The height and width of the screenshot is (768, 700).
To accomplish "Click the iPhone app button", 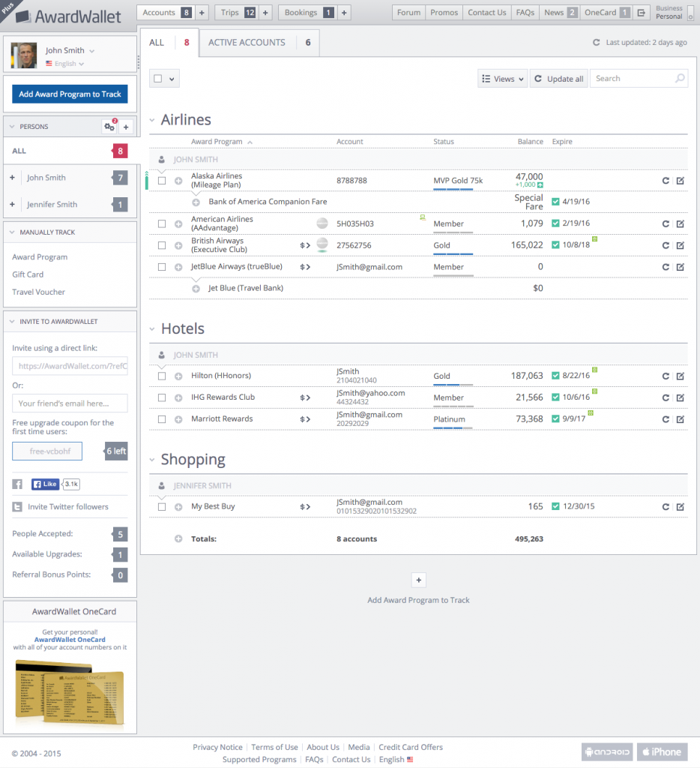I will pyautogui.click(x=663, y=751).
